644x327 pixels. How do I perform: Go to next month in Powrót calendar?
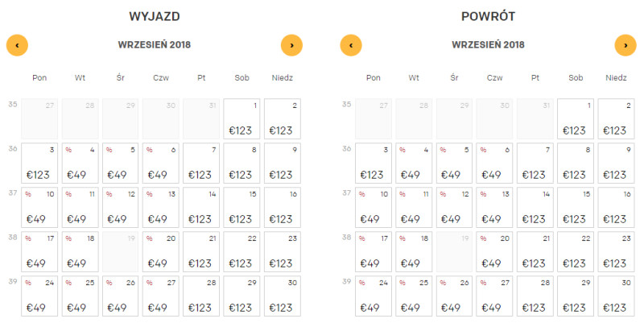click(625, 45)
